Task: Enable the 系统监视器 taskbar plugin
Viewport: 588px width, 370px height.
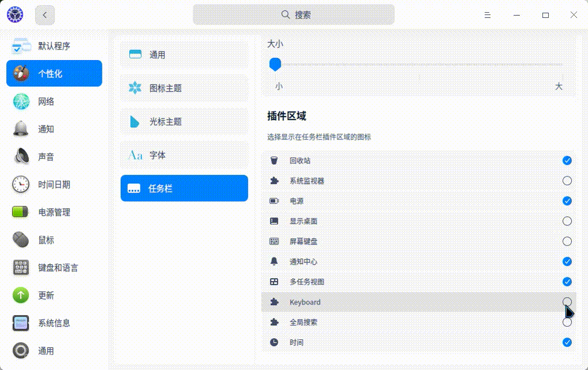Action: (x=567, y=180)
